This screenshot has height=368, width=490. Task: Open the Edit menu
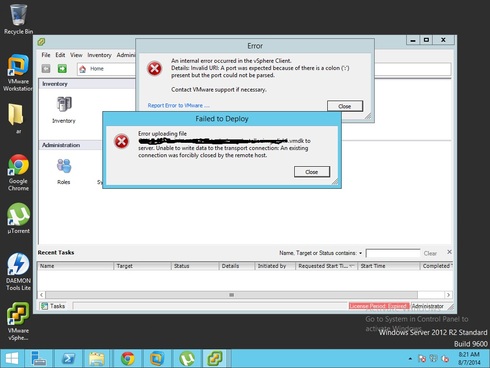[x=60, y=55]
